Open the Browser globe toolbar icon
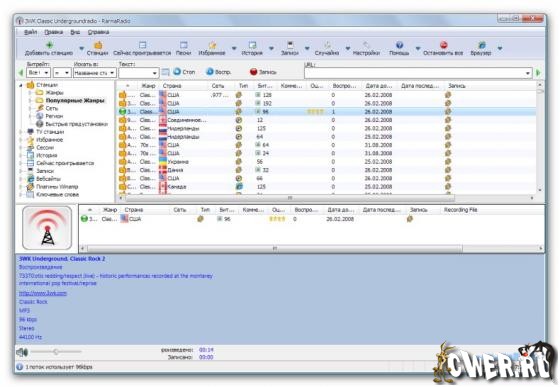 pyautogui.click(x=481, y=45)
